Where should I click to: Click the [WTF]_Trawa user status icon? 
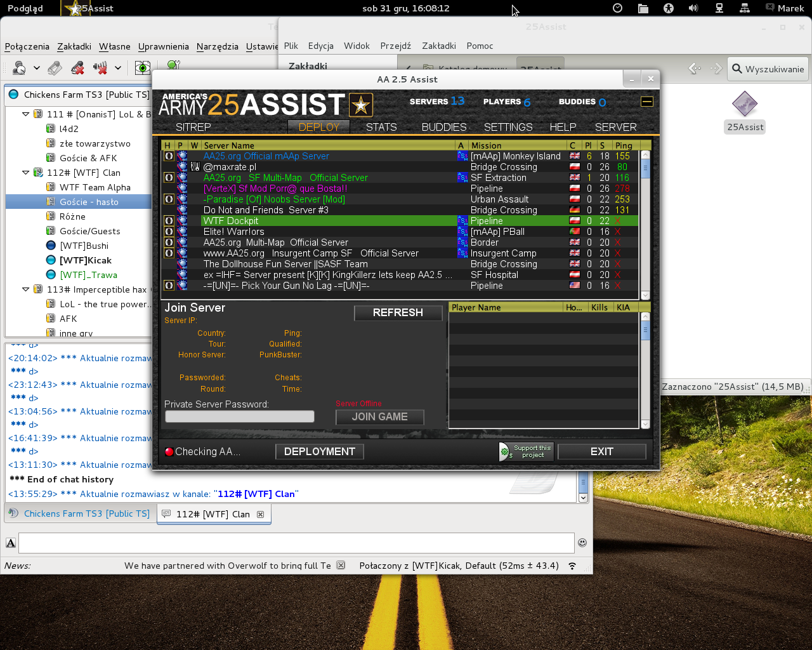coord(51,275)
